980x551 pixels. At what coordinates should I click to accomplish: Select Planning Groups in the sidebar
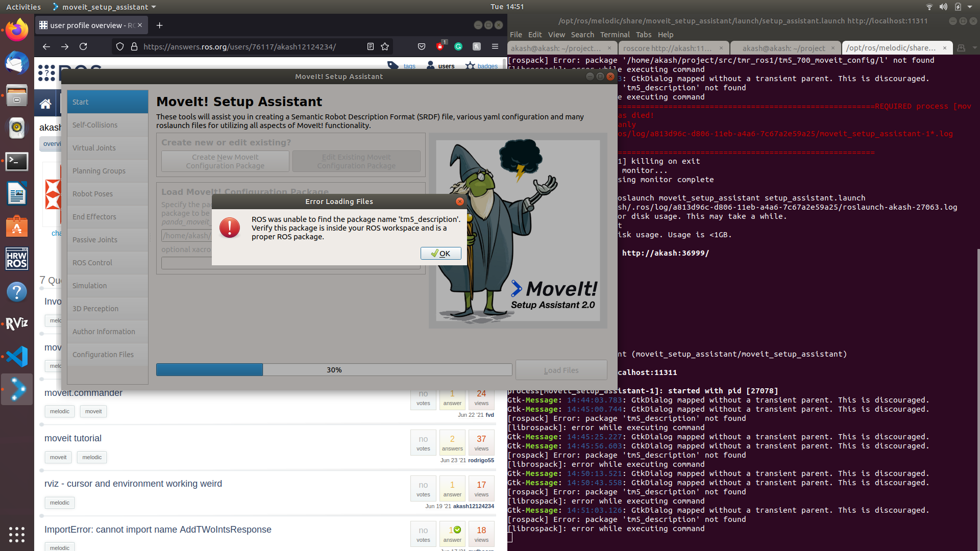(x=108, y=171)
